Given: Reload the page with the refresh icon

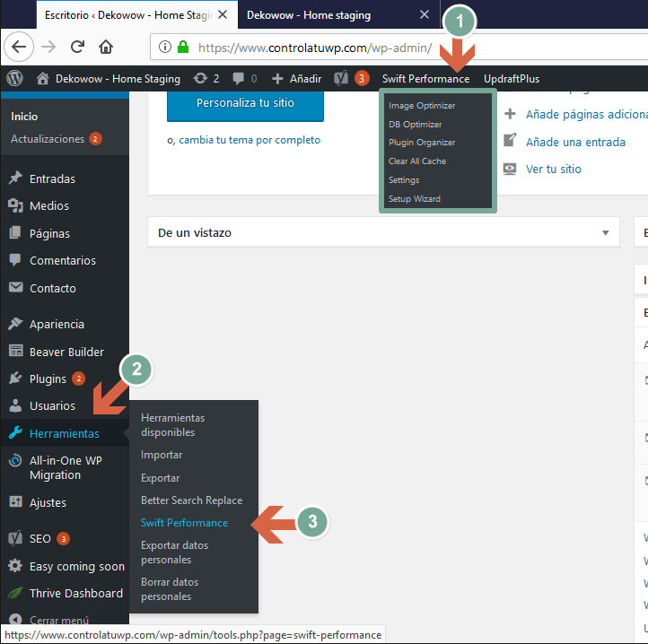Looking at the screenshot, I should click(77, 47).
